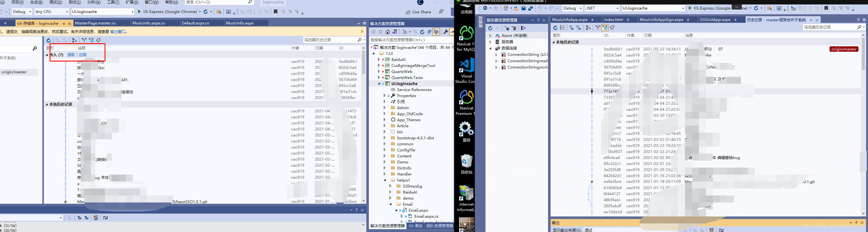This screenshot has height=232, width=868.
Task: Toggle list view in 历史记录 toolbar
Action: [562, 28]
